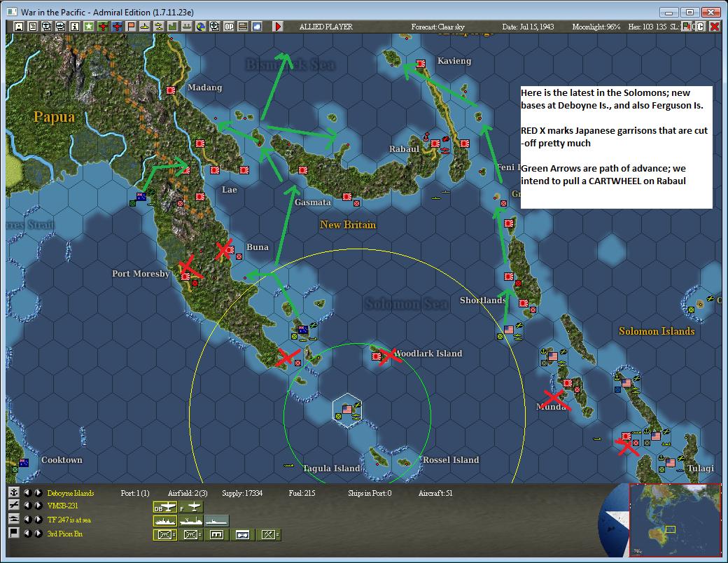Click the 'Airfield: 2(3)' value
This screenshot has width=728, height=563.
pos(188,493)
